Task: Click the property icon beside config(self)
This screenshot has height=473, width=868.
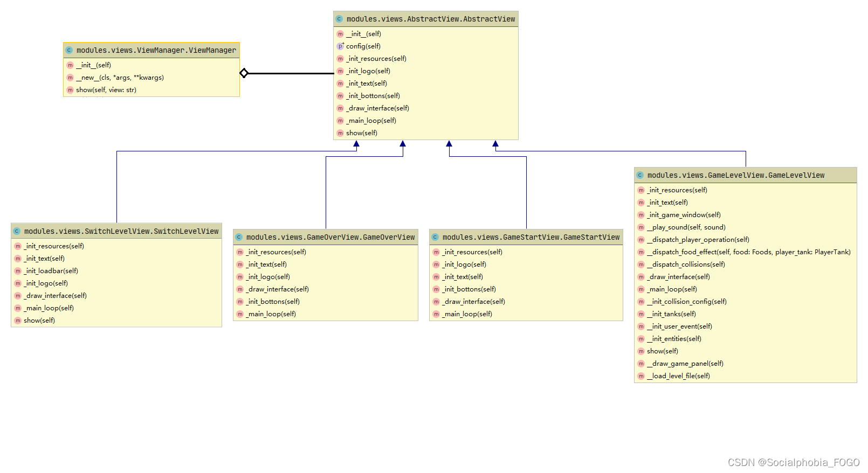Action: pyautogui.click(x=340, y=46)
